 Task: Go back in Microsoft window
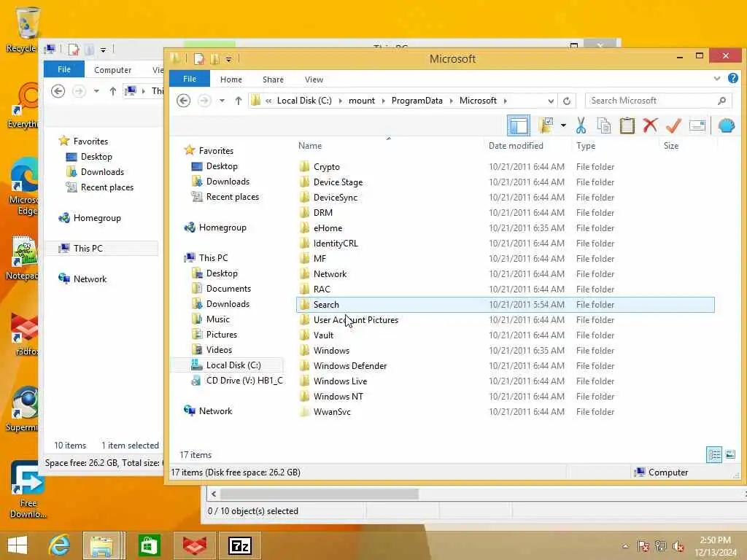click(183, 101)
